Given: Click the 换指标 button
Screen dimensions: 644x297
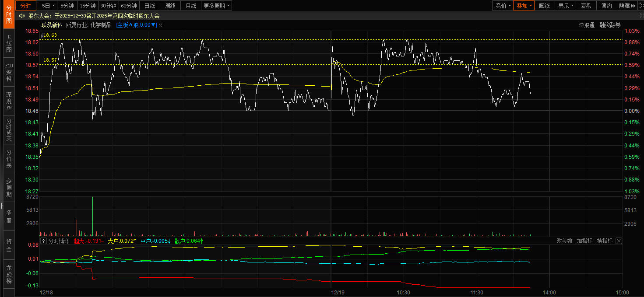Looking at the screenshot, I should click(605, 241).
